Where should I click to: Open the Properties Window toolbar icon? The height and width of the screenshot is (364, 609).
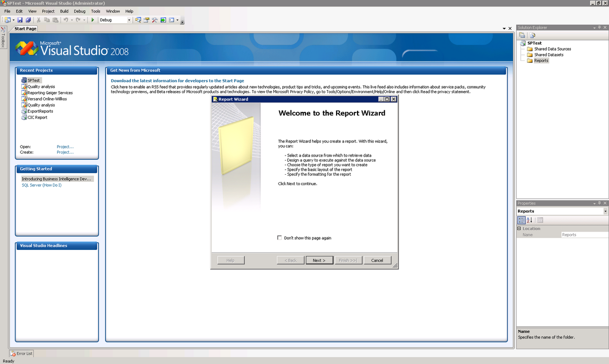pyautogui.click(x=146, y=20)
